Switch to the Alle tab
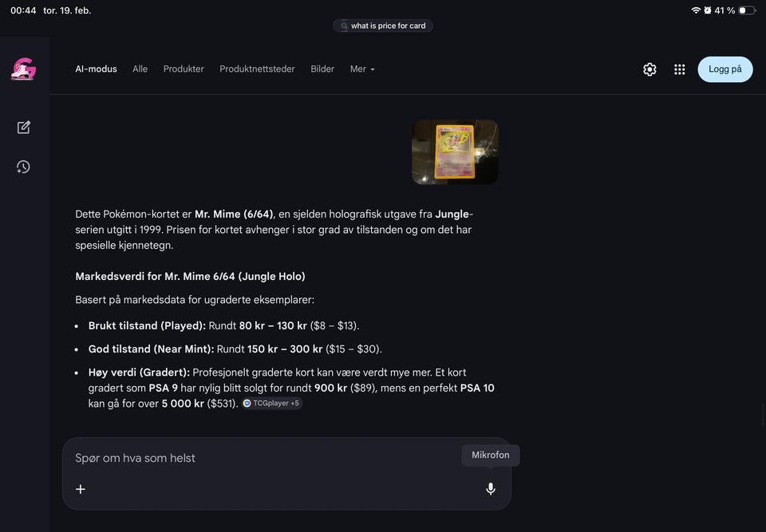The image size is (766, 532). pyautogui.click(x=140, y=69)
